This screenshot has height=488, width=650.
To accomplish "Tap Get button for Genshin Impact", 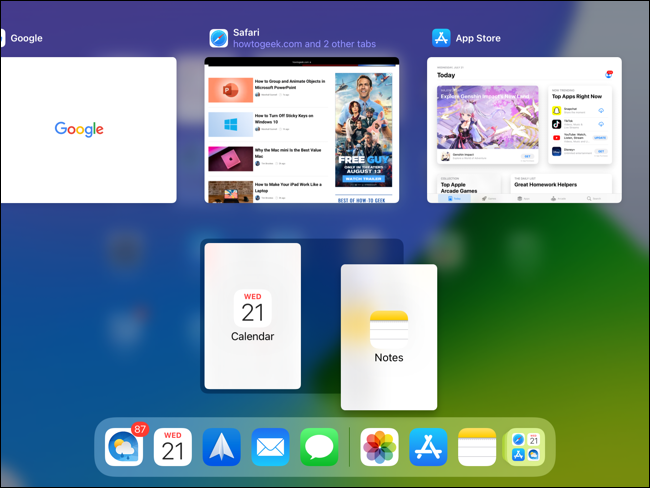I will [x=527, y=156].
